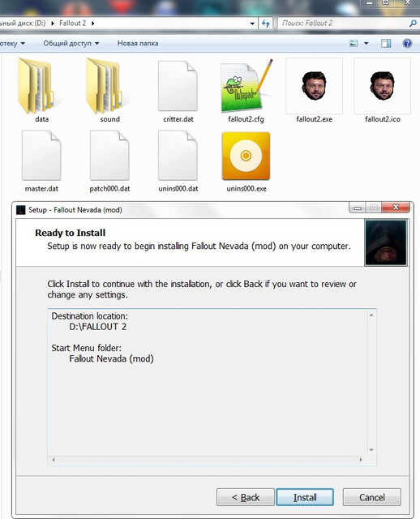This screenshot has height=519, width=420.
Task: Select the master.dat file
Action: [41, 155]
